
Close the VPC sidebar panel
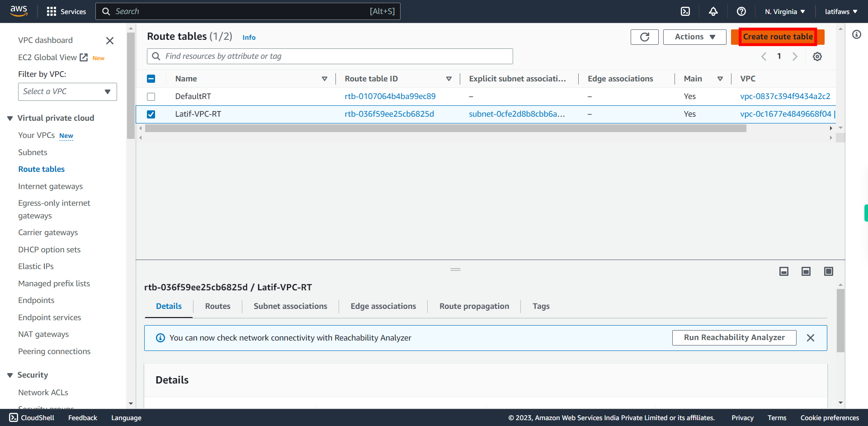point(110,41)
